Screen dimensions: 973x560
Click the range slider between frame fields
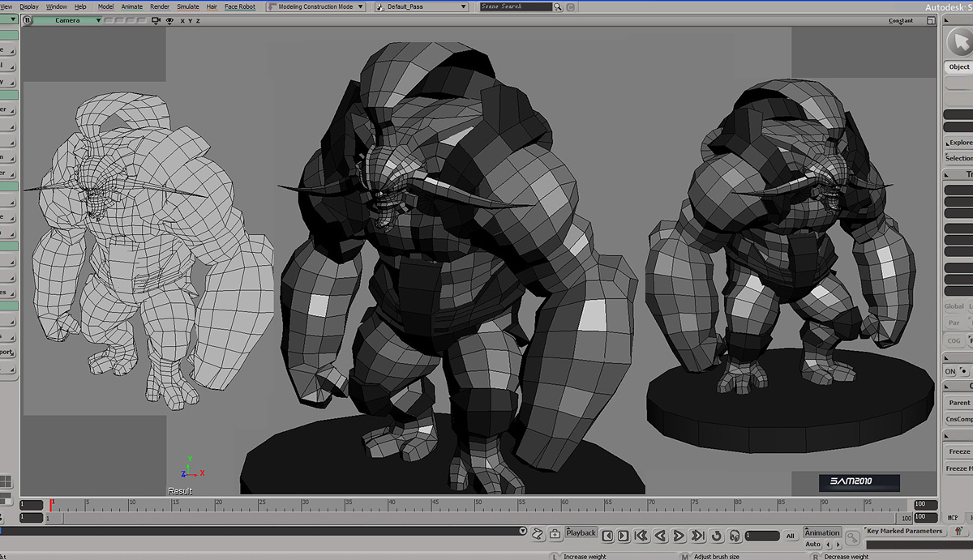coord(478,517)
